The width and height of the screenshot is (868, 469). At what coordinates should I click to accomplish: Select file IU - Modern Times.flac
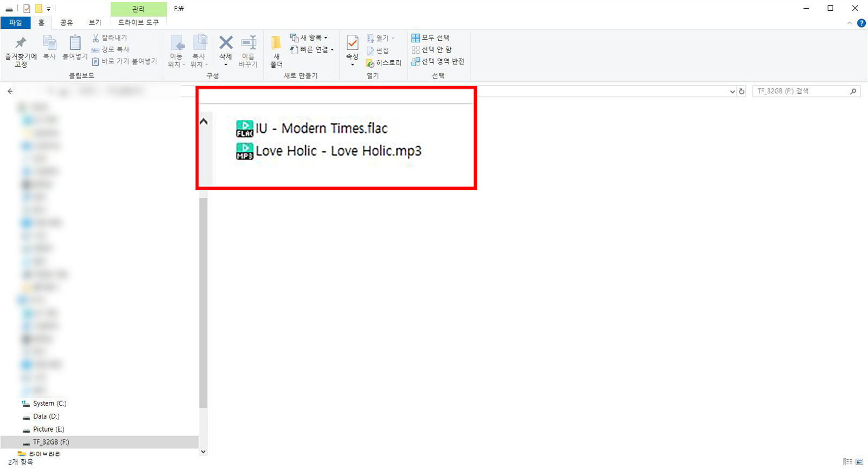(x=312, y=129)
